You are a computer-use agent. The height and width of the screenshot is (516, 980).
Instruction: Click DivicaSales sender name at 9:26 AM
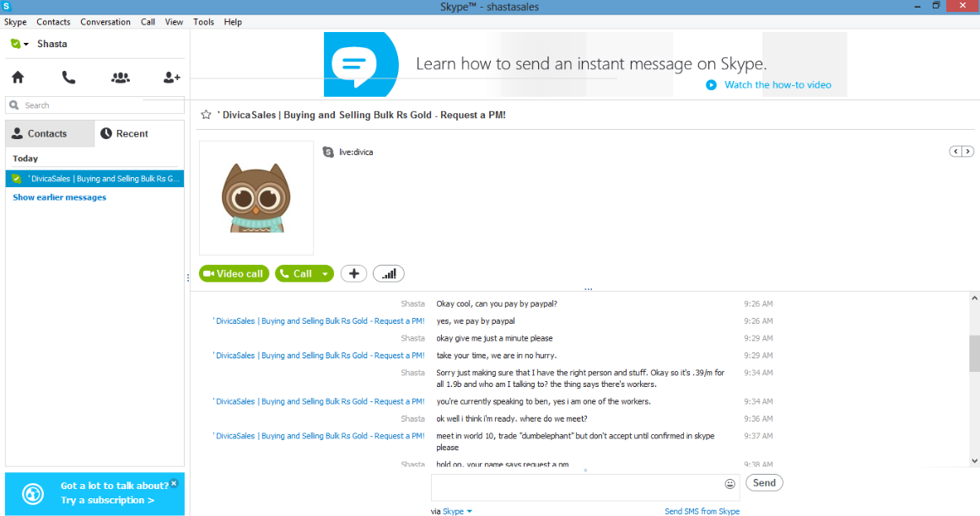pos(319,321)
